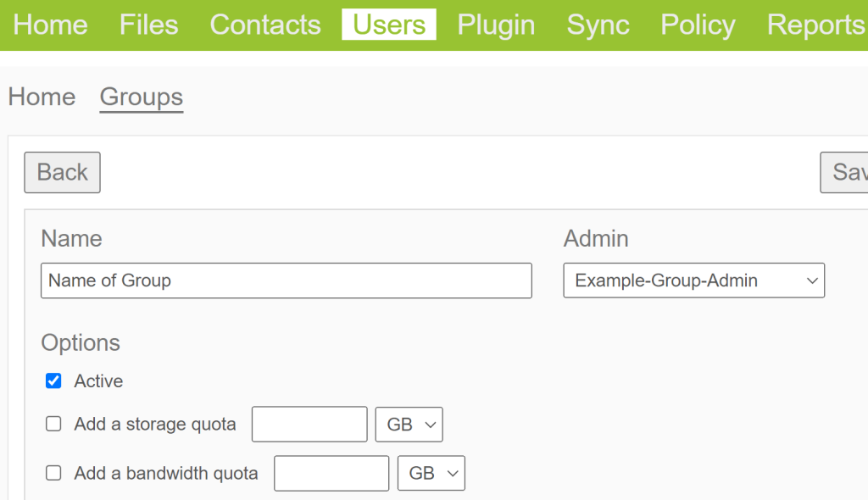View the Reports section
868x500 pixels.
[815, 25]
